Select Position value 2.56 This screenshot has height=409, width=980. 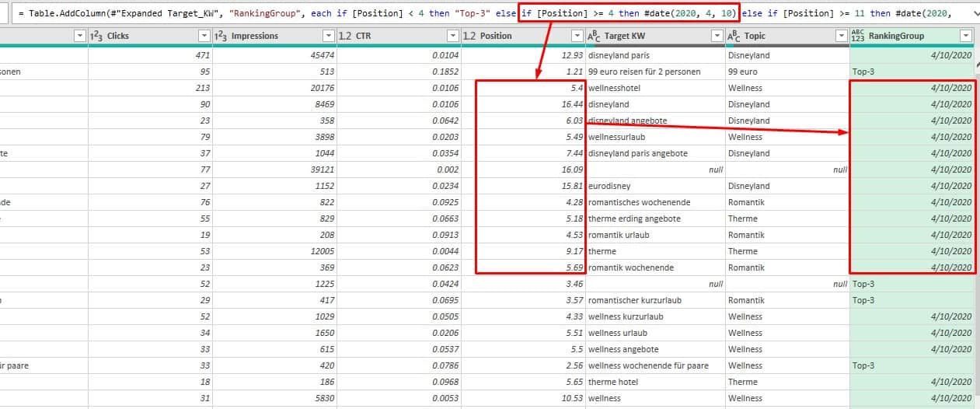coord(522,365)
